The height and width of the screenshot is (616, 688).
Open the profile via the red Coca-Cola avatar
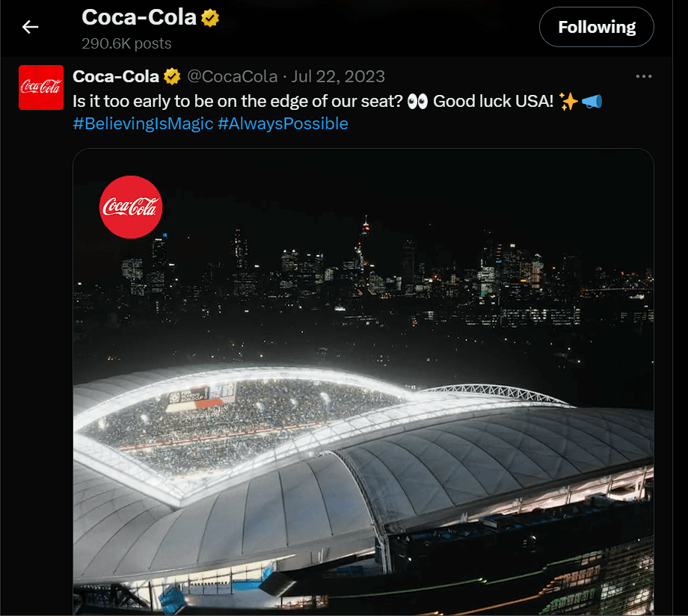point(41,87)
